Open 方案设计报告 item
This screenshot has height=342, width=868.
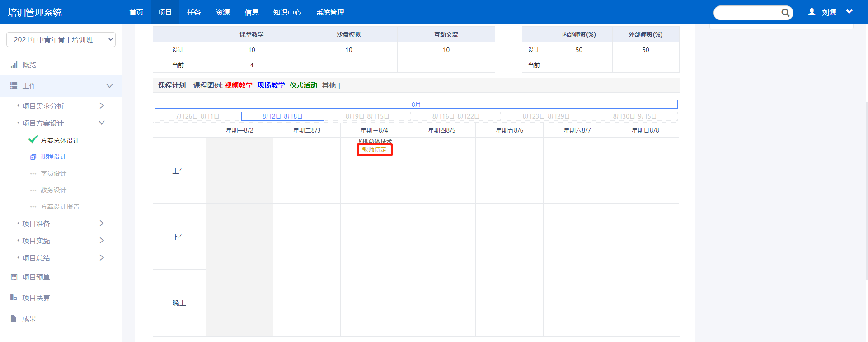coord(60,207)
